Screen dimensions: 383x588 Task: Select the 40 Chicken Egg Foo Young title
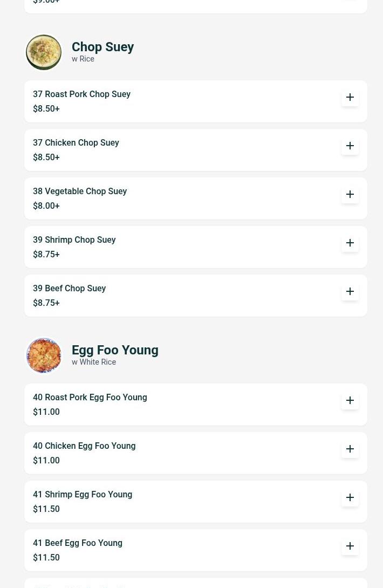pos(84,446)
